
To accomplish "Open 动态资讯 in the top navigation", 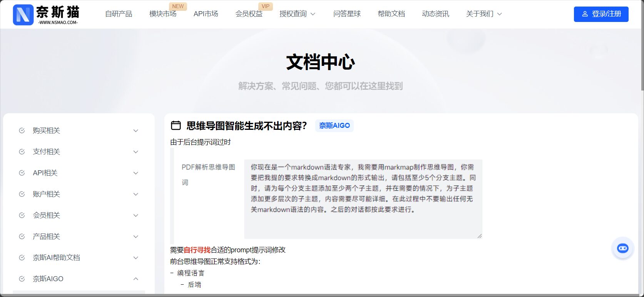I will pos(435,14).
